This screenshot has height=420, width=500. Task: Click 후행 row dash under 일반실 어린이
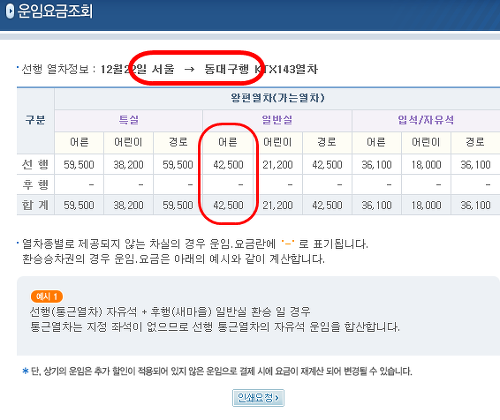pyautogui.click(x=290, y=184)
